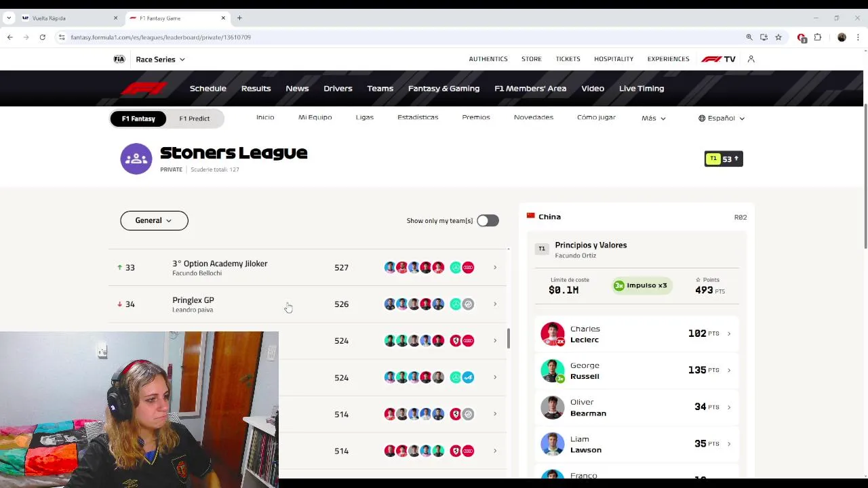The width and height of the screenshot is (868, 488).
Task: Open the red extension icon in toolbar
Action: (802, 37)
